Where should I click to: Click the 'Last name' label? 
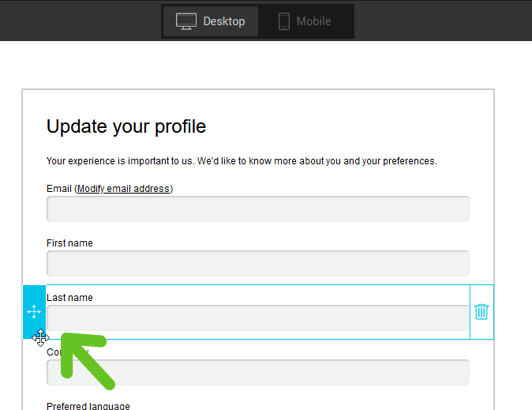click(69, 298)
